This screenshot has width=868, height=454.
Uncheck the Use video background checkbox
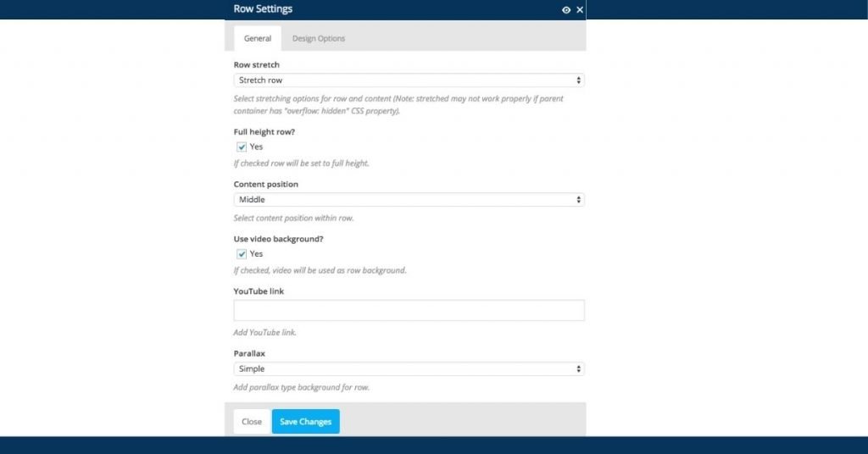pos(242,254)
